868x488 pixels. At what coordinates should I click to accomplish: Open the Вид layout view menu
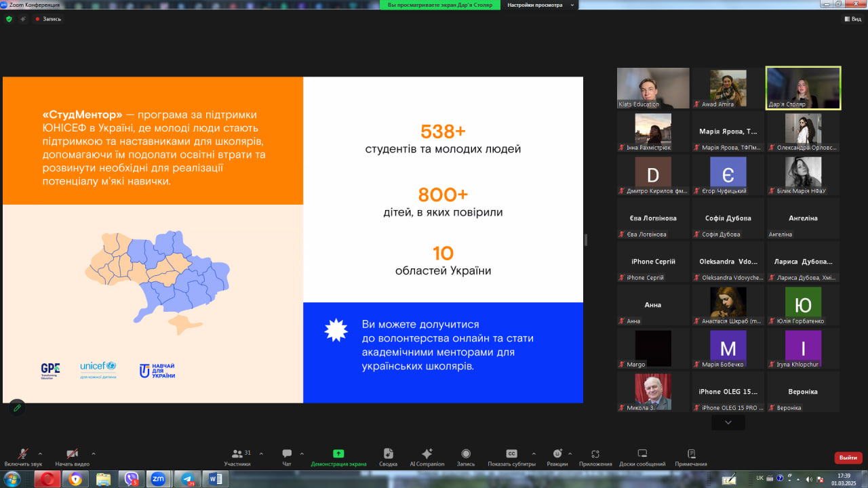[852, 19]
